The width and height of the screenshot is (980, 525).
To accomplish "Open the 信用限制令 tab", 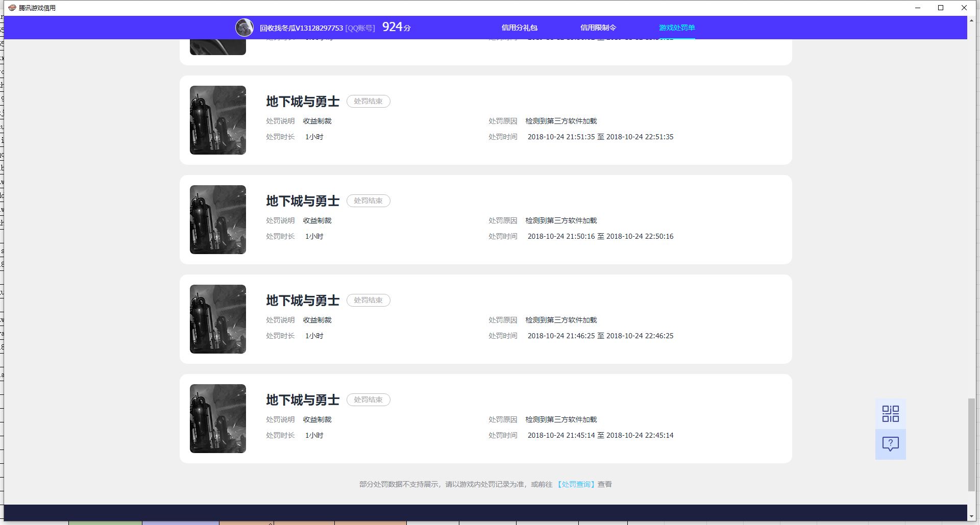I will click(x=598, y=28).
